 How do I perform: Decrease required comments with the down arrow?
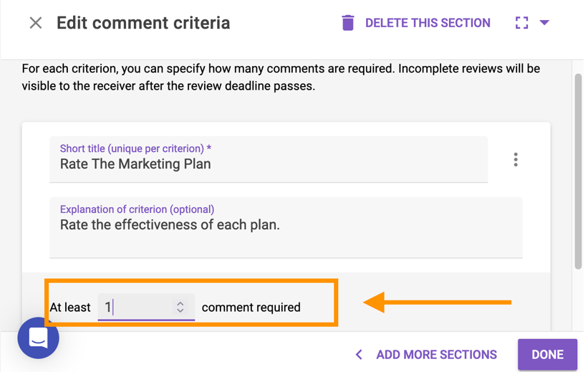coord(180,311)
